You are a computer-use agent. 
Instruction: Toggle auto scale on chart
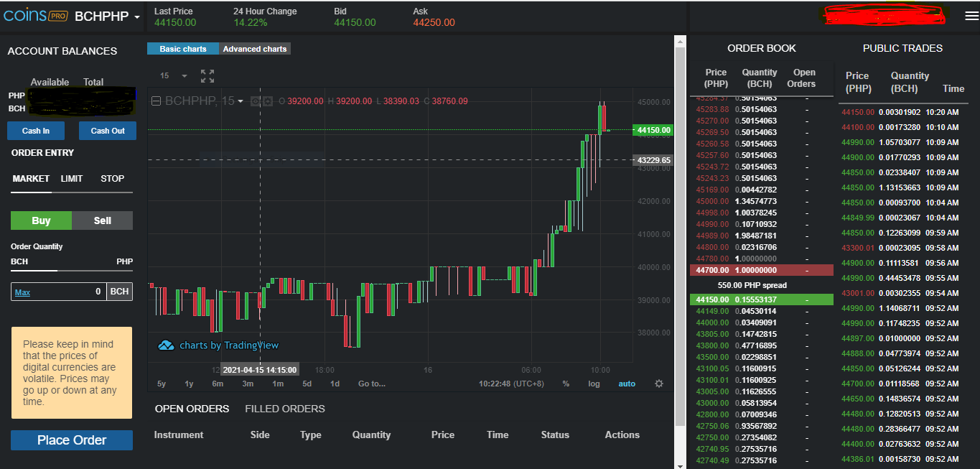pos(627,384)
